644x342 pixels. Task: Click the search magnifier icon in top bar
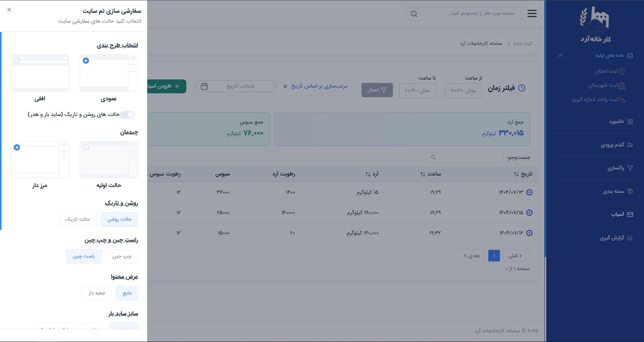click(x=414, y=14)
